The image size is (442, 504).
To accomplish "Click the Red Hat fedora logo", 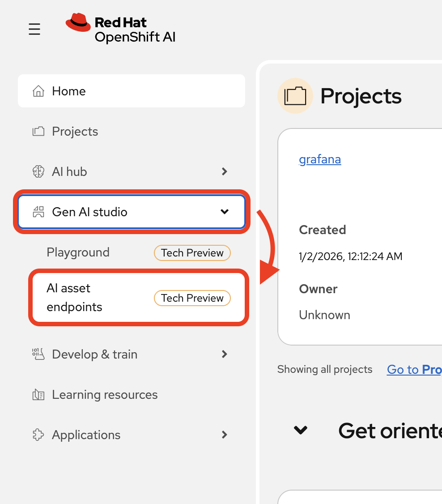I will click(78, 22).
